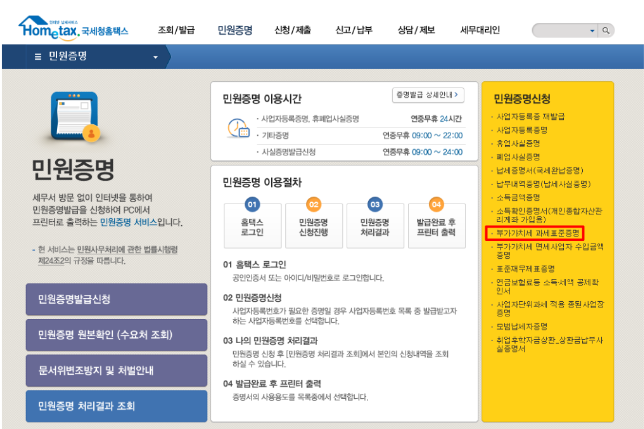Screen dimensions: 644x429
Task: Click the 민원증명발급신청 button
Action: click(x=116, y=299)
